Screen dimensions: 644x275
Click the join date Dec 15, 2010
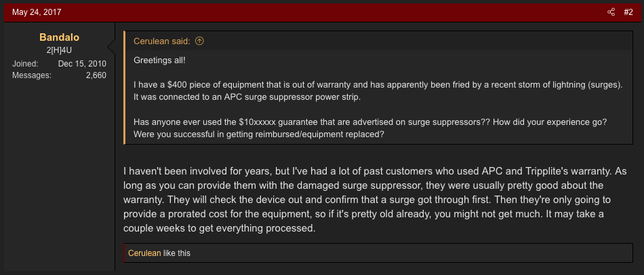tap(82, 64)
